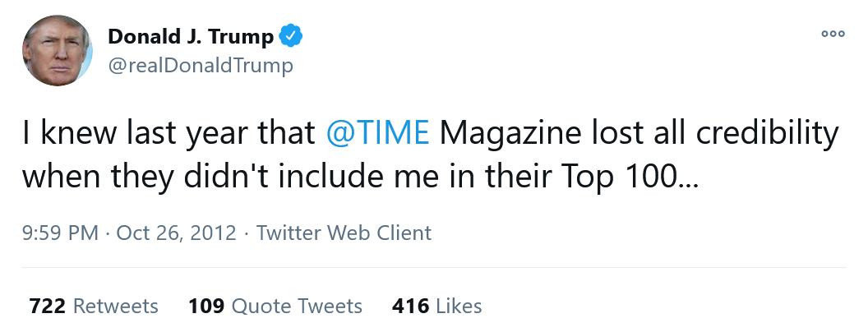Screen dimensions: 868x332
Task: View who Likes this tweet
Action: pos(458,307)
